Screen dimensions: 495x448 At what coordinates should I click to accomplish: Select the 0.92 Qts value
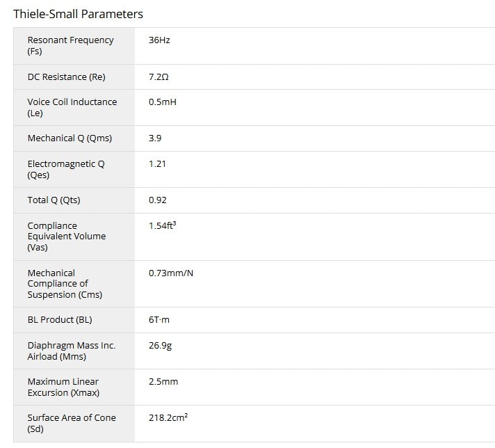157,200
